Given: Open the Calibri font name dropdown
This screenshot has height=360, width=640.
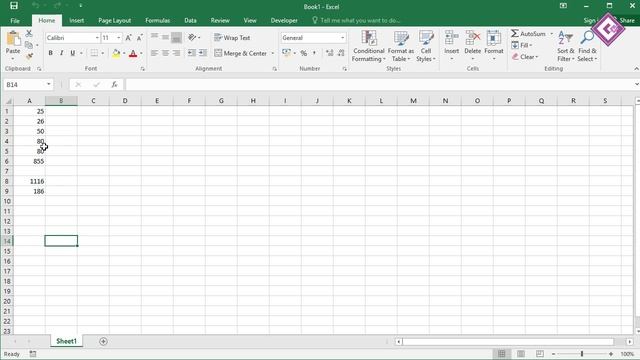Looking at the screenshot, I should coord(97,38).
